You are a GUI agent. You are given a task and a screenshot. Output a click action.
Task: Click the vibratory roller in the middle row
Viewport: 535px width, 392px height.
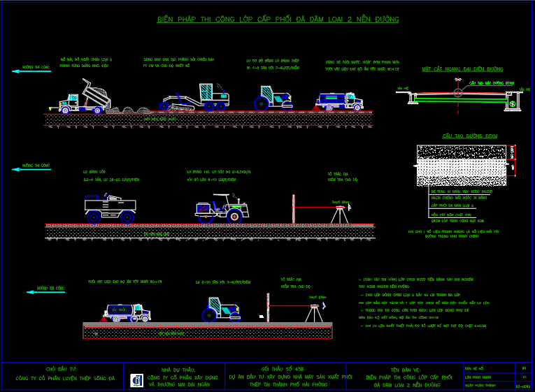pyautogui.click(x=221, y=207)
